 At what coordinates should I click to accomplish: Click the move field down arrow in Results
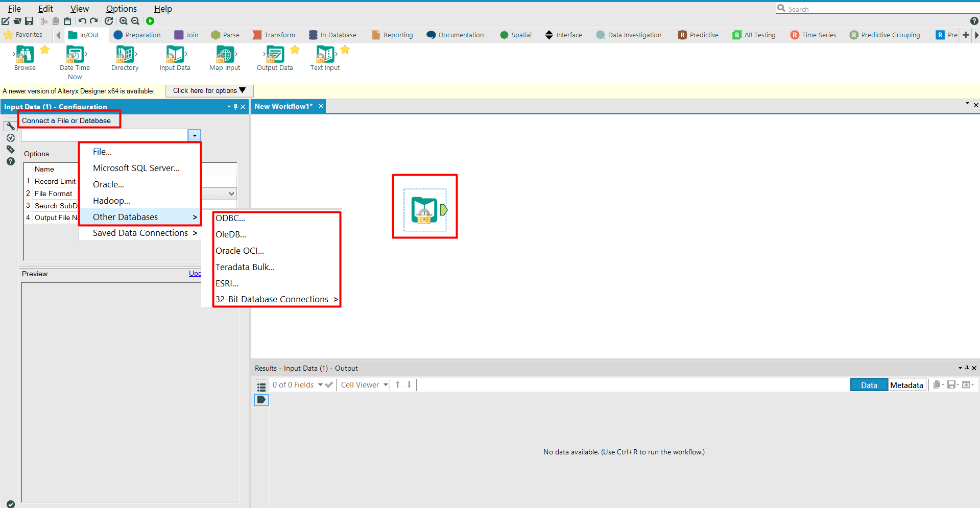pyautogui.click(x=409, y=385)
